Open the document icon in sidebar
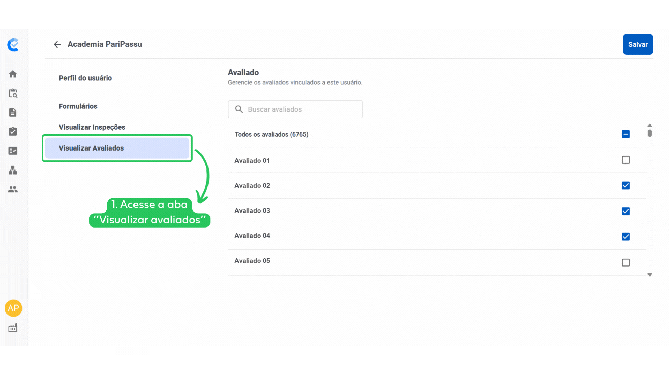670x376 pixels. (x=13, y=112)
